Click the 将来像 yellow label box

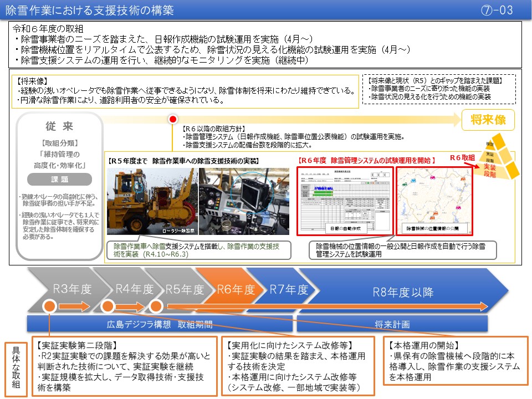(488, 119)
